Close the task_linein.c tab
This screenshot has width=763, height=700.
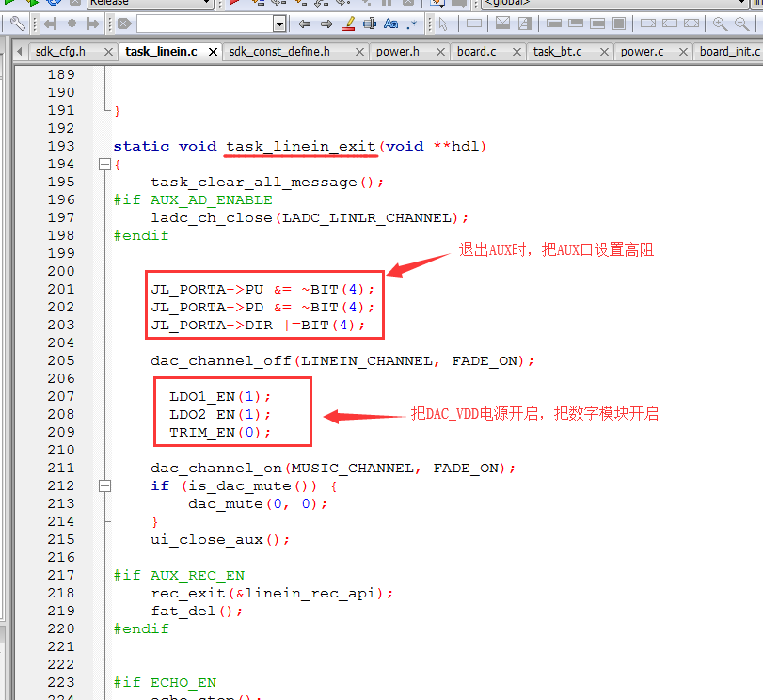point(213,52)
